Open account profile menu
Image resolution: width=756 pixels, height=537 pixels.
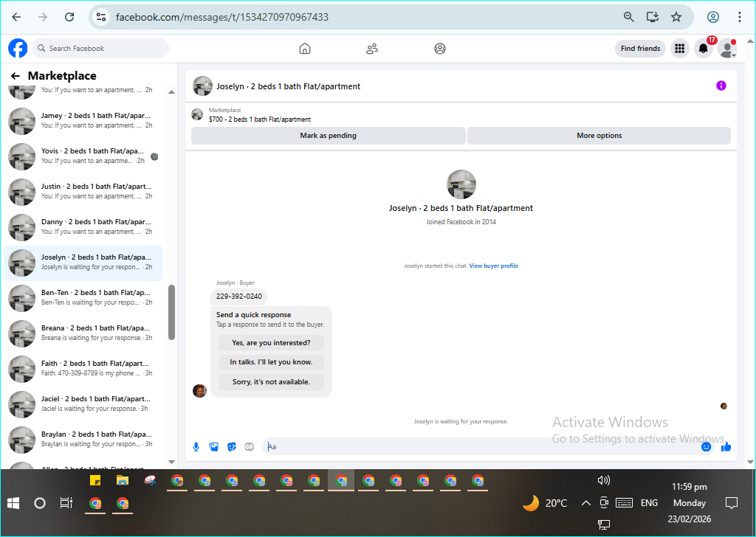point(727,48)
